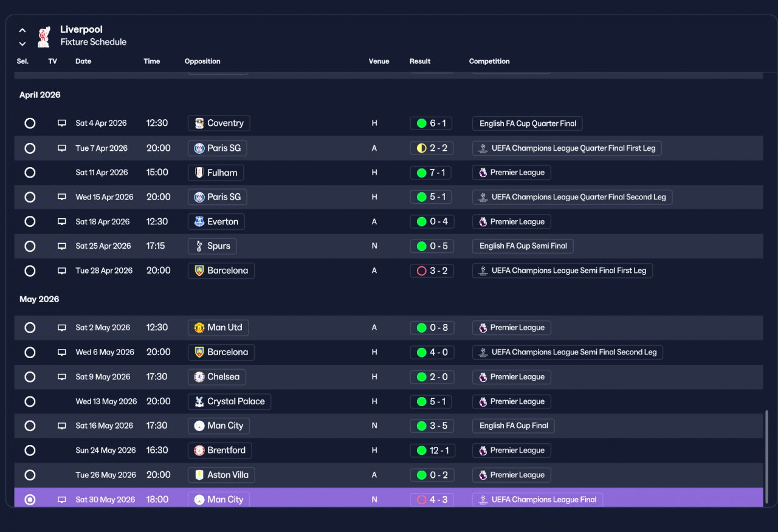Click TV icon for Chelsea match
This screenshot has height=532, width=778.
tap(61, 377)
